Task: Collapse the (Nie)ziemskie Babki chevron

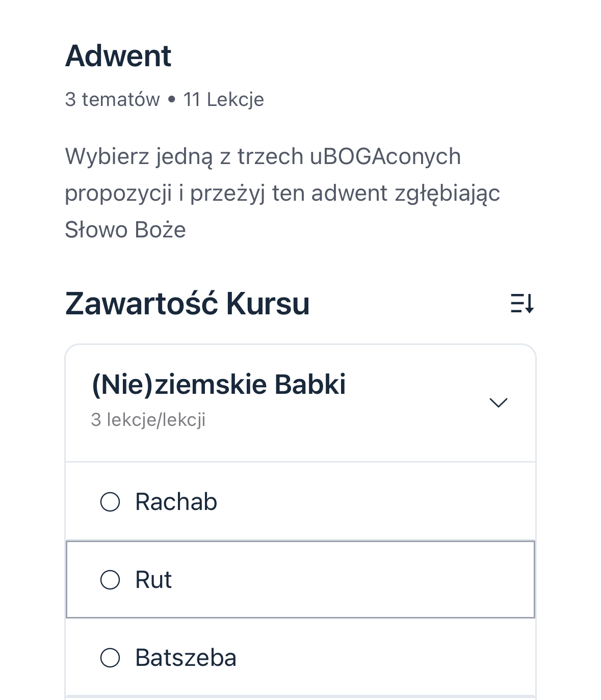Action: 498,402
